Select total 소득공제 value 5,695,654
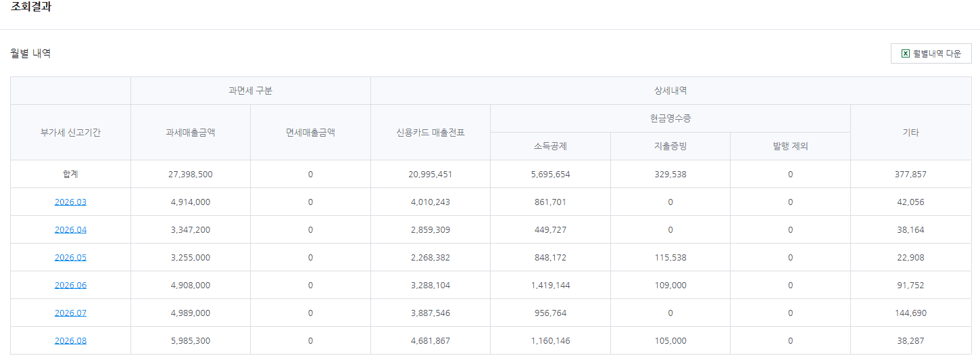The height and width of the screenshot is (362, 980). click(550, 174)
